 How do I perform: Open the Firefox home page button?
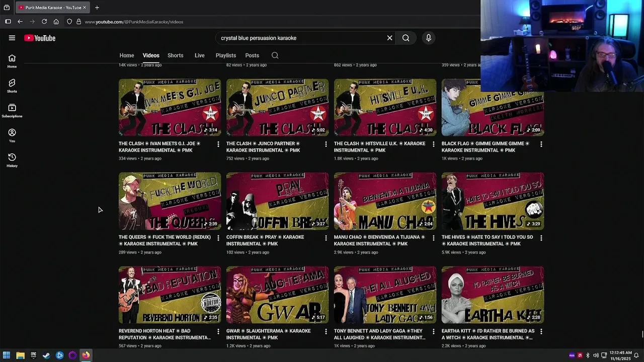[56, 22]
